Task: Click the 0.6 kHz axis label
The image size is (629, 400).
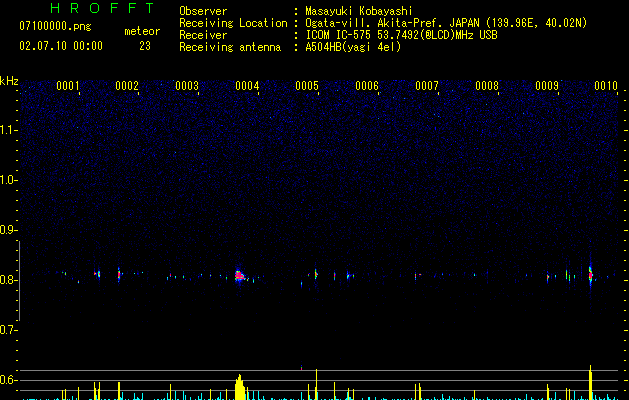Action: (9, 380)
